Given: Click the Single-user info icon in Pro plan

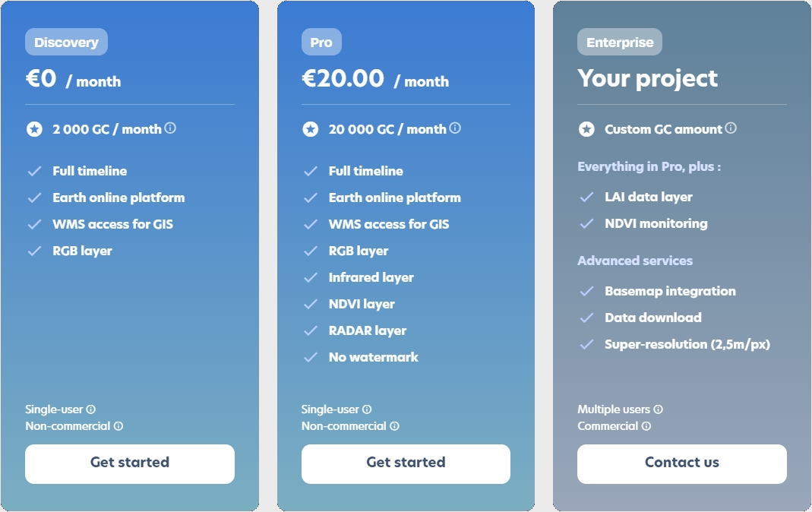Looking at the screenshot, I should (367, 409).
